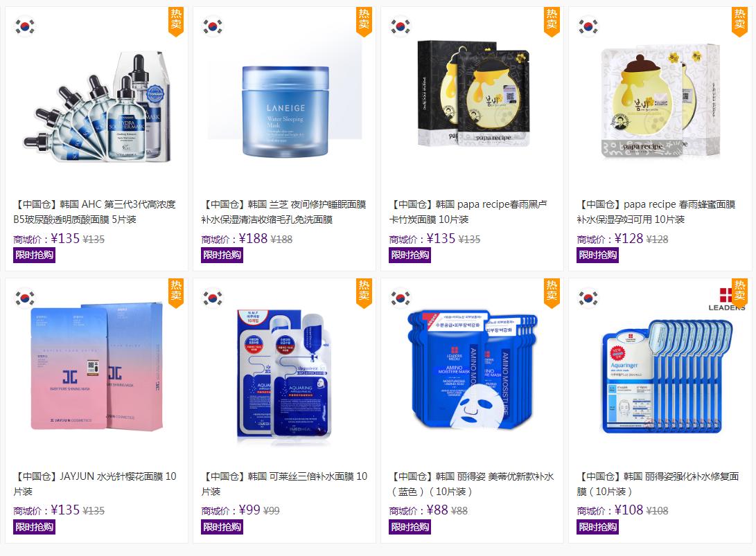Click the Korean flag icon on AHC mask

[25, 26]
